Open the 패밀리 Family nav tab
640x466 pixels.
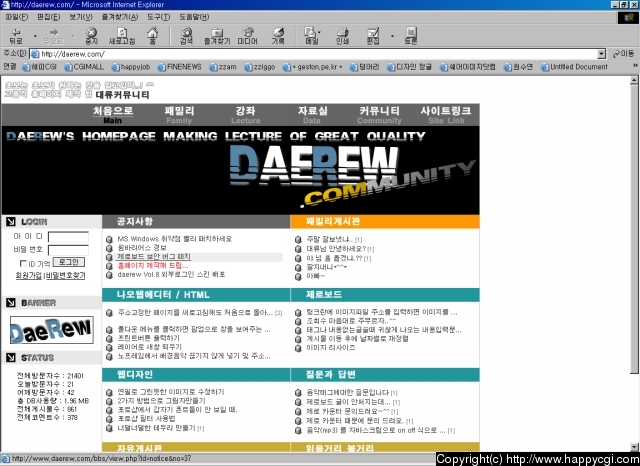179,114
